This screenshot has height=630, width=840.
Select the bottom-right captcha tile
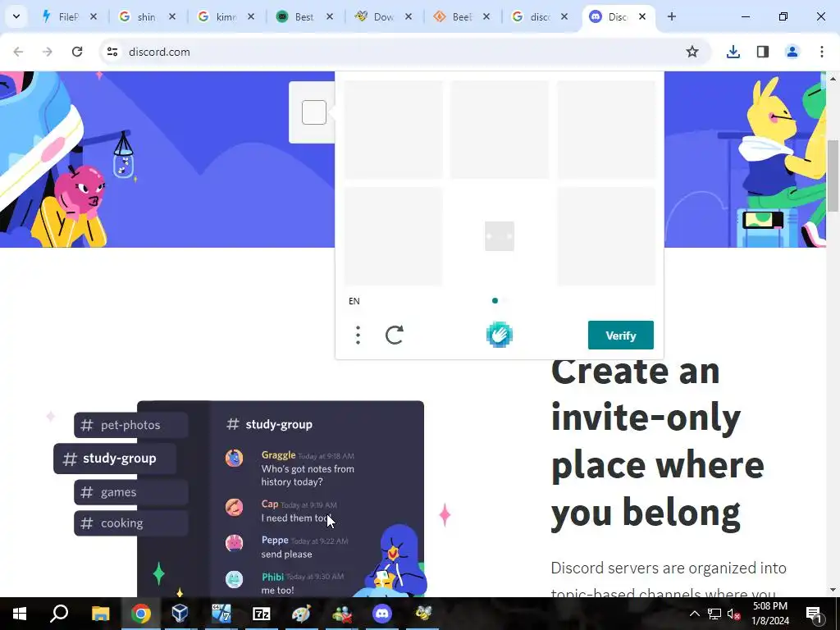[x=606, y=235]
